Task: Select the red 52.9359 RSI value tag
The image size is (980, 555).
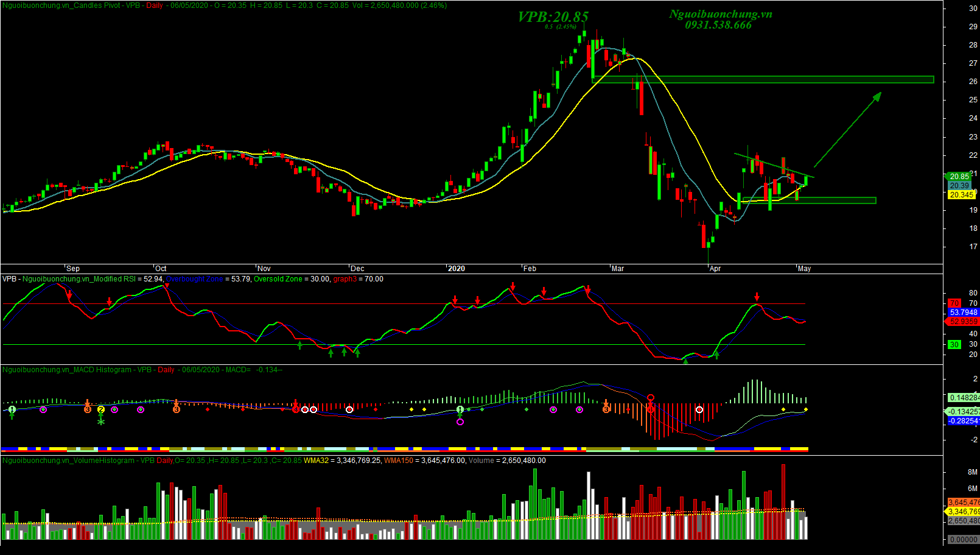Action: click(963, 322)
